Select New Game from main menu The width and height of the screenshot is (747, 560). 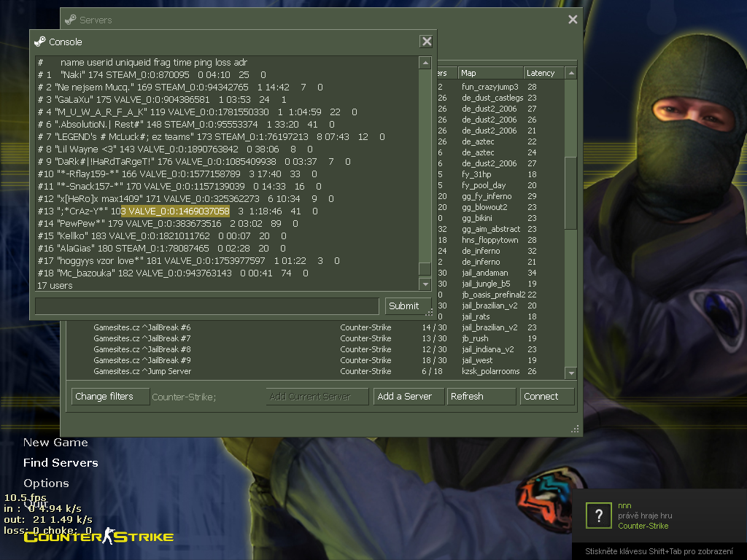coord(55,443)
